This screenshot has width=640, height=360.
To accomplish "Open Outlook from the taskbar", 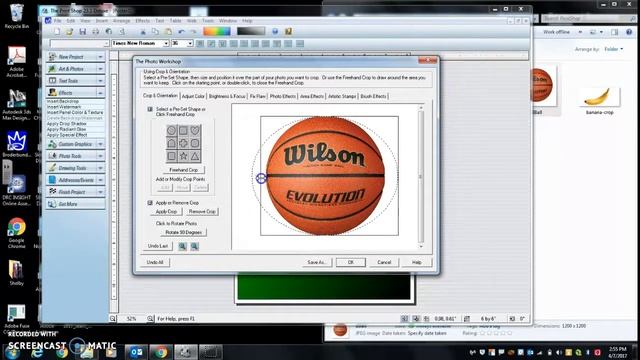I will click(x=136, y=352).
